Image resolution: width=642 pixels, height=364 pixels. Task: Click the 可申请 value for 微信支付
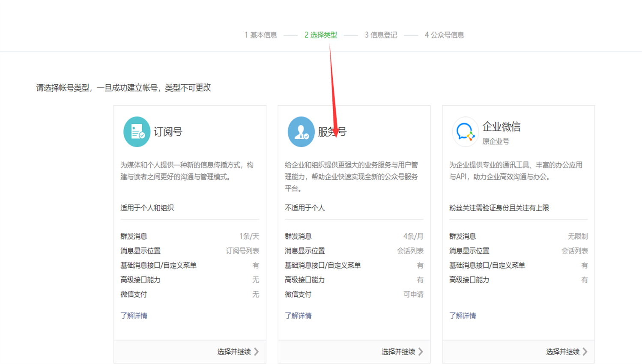(x=413, y=295)
